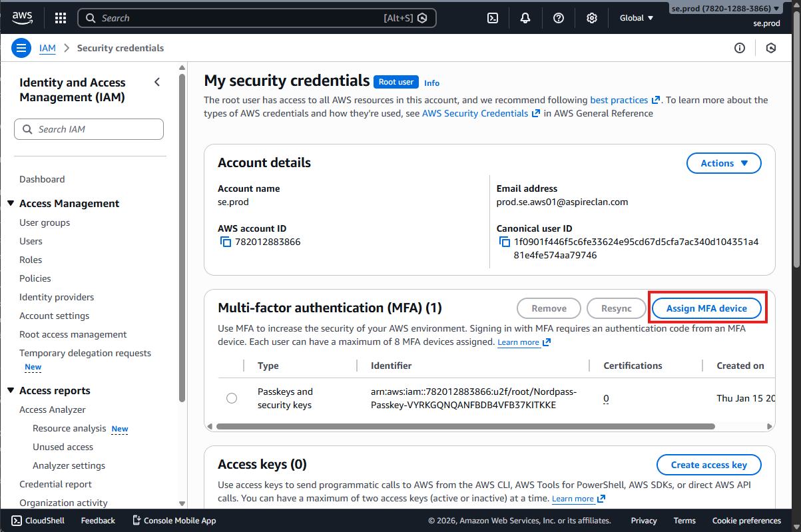This screenshot has height=532, width=801.
Task: Toggle the hamburger navigation menu
Action: pos(21,48)
